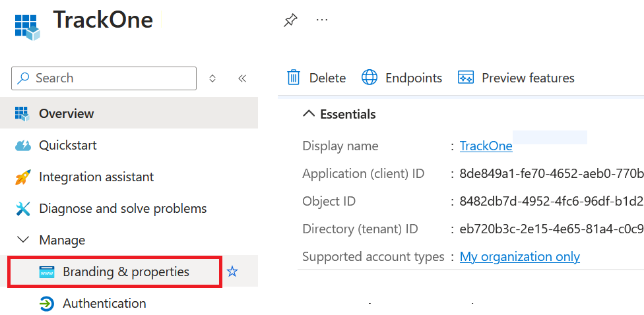Viewport: 644px width, 315px height.
Task: Open the TrackOne display name link
Action: click(486, 146)
